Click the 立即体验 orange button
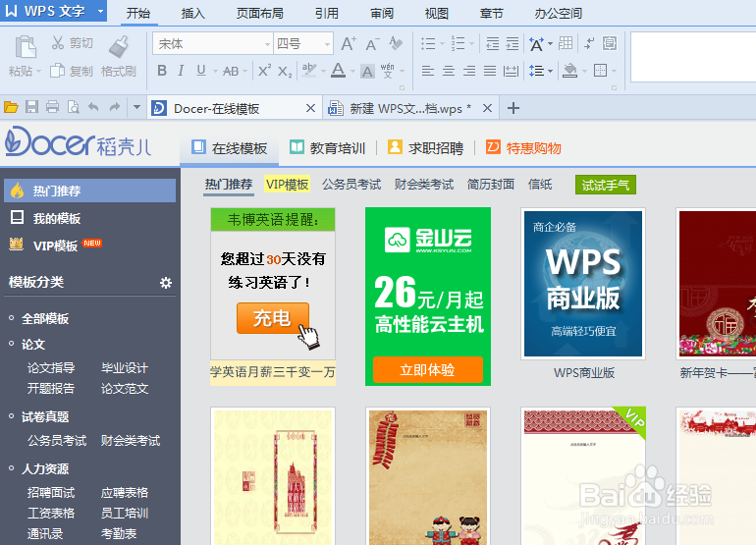This screenshot has width=756, height=545. (428, 370)
